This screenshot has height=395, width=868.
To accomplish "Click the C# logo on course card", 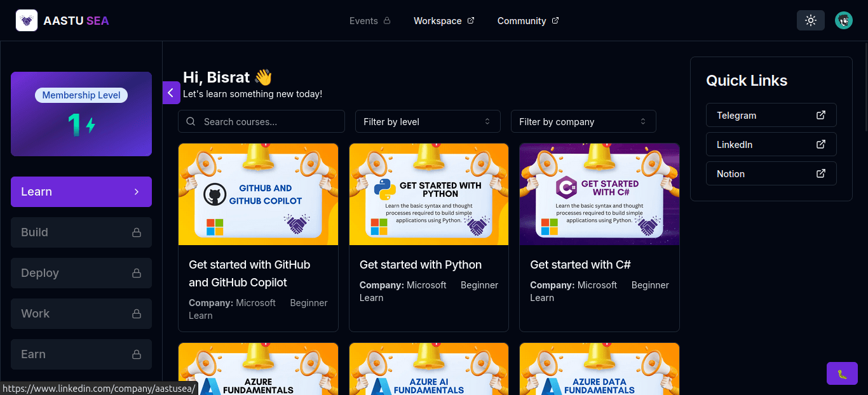I will pyautogui.click(x=566, y=188).
